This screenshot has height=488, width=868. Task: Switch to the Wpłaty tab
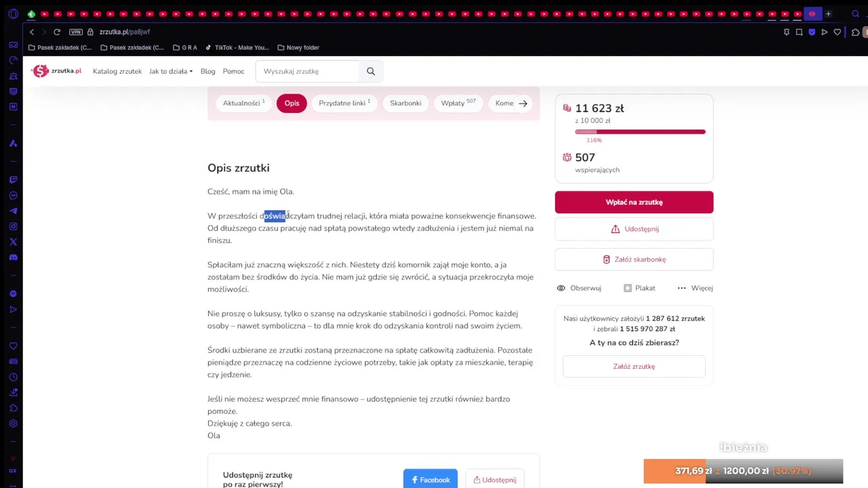pyautogui.click(x=458, y=103)
